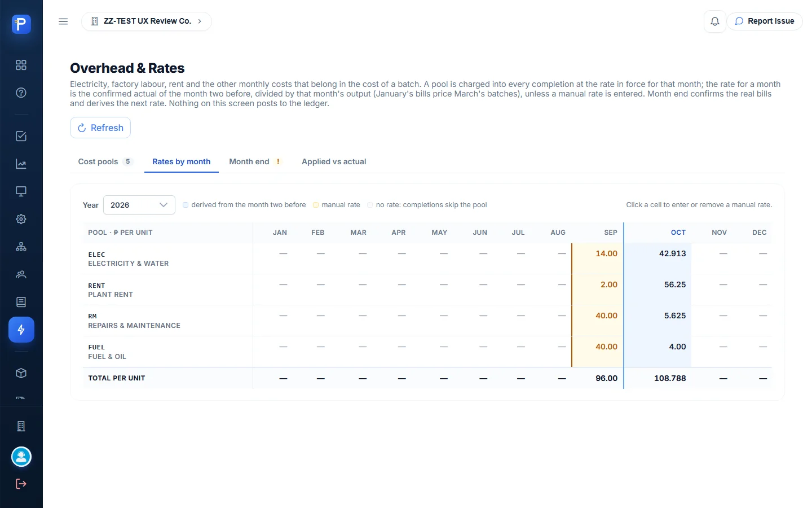Open the help question mark icon
The width and height of the screenshot is (812, 508).
click(21, 93)
